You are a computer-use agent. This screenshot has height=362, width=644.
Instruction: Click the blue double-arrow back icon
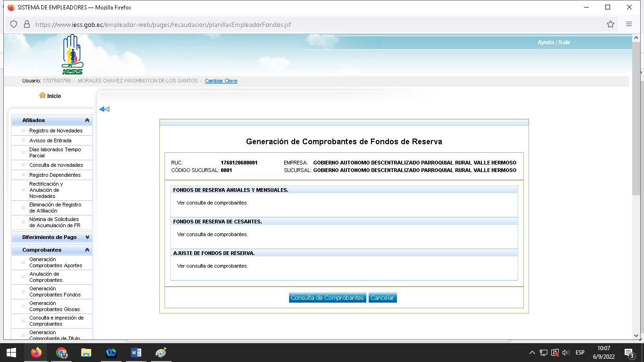pyautogui.click(x=104, y=109)
